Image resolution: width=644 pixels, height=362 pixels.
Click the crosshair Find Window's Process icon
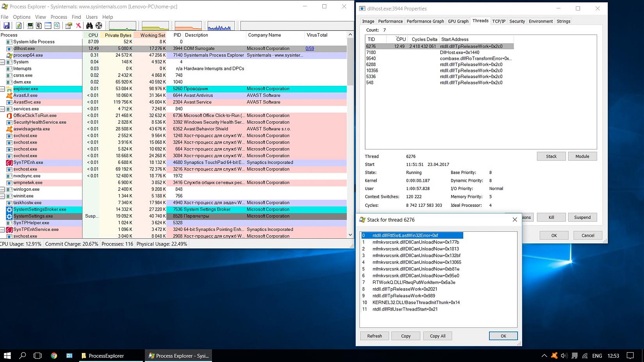coord(99,26)
